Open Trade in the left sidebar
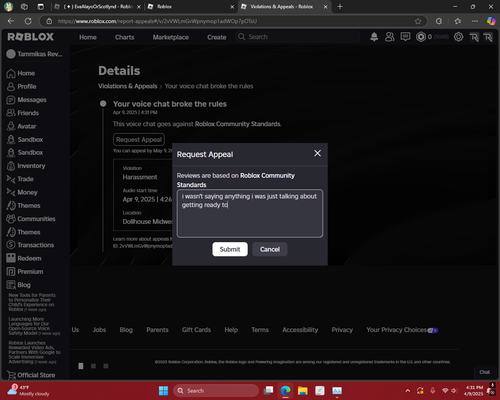This screenshot has height=400, width=500. [x=20, y=179]
